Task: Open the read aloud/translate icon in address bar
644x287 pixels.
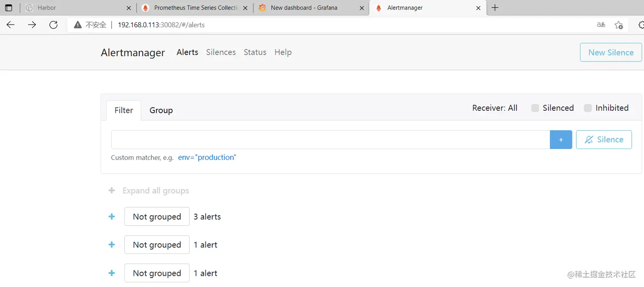Action: click(x=601, y=25)
